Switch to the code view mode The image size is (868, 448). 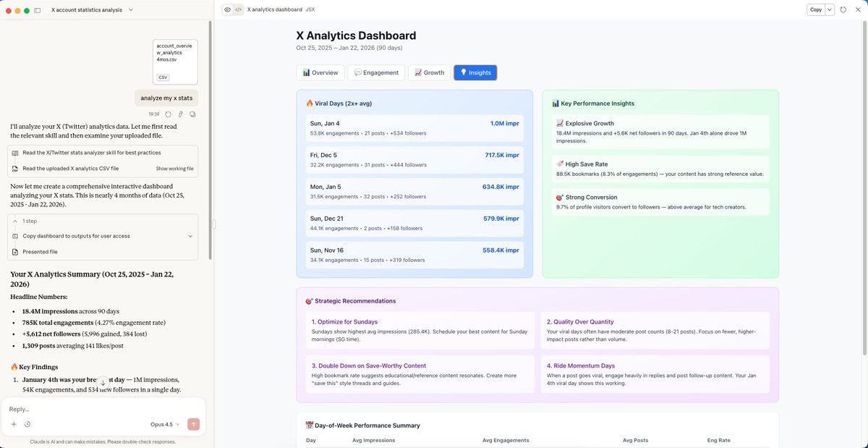[238, 10]
